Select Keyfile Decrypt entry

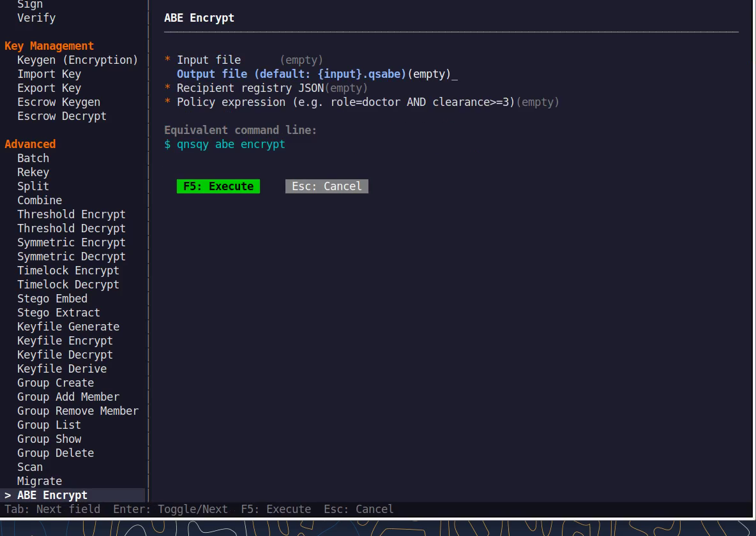point(65,354)
